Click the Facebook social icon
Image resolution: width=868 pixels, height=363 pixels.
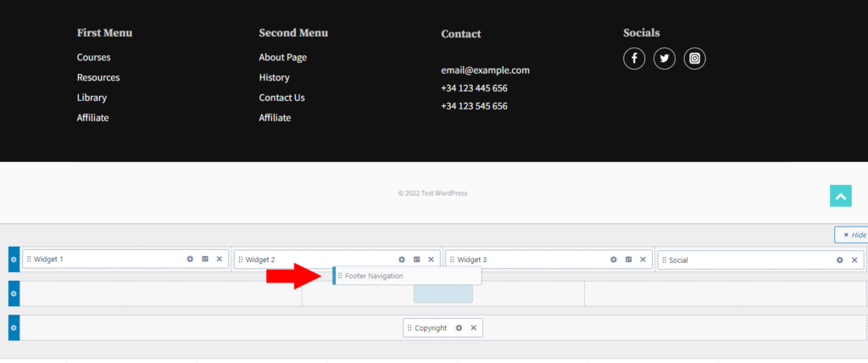634,59
